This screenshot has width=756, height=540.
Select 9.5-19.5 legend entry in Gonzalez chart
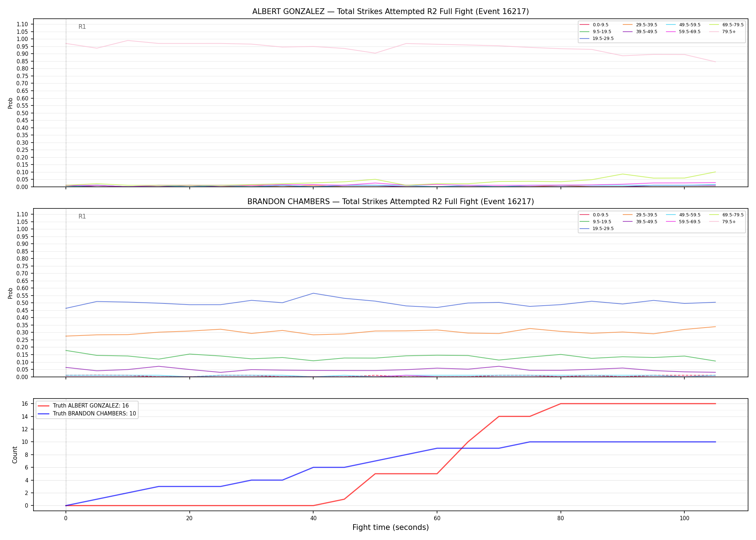click(x=595, y=32)
